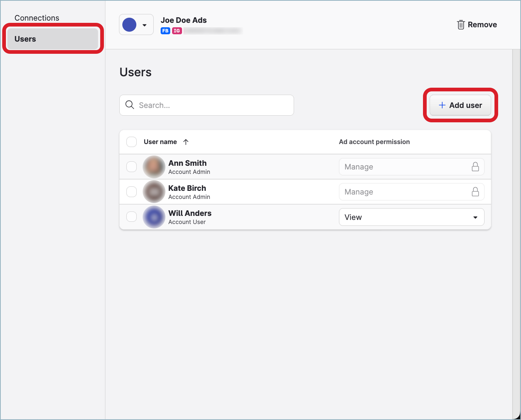Click the FB badge next to Joe Doe Ads
This screenshot has height=420, width=521.
click(x=165, y=31)
